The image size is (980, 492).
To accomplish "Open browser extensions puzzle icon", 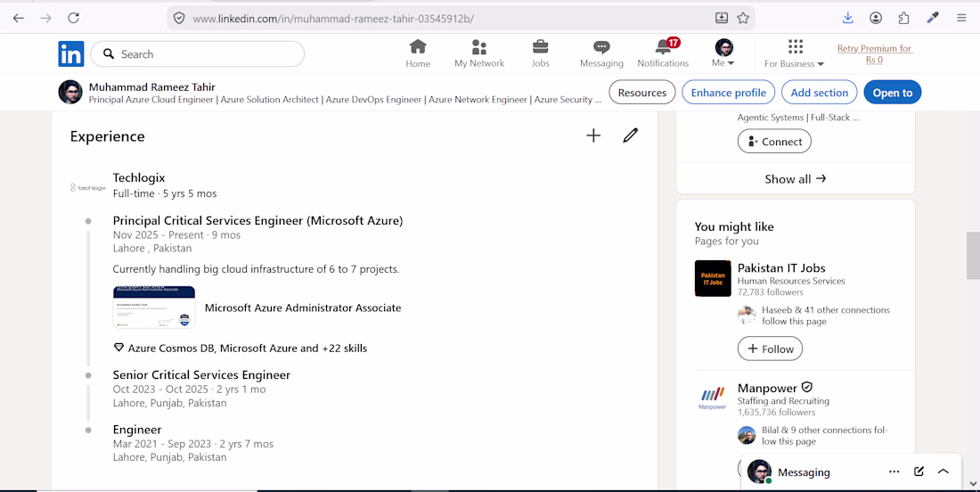I will (x=903, y=18).
